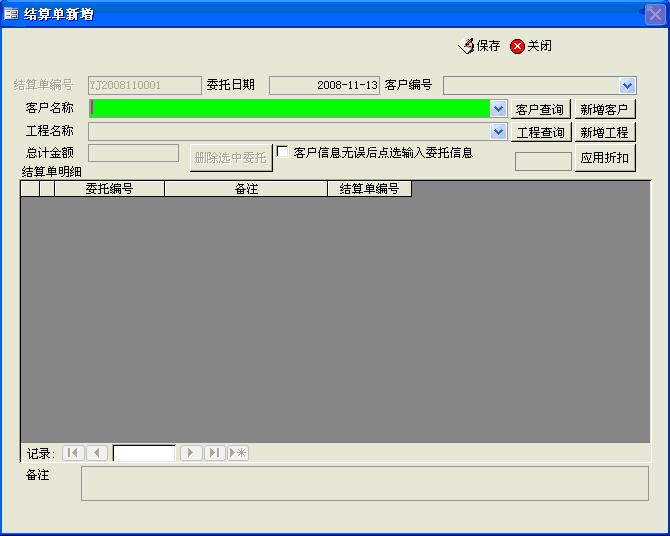Click the 应用折扣 button
670x536 pixels.
click(605, 158)
